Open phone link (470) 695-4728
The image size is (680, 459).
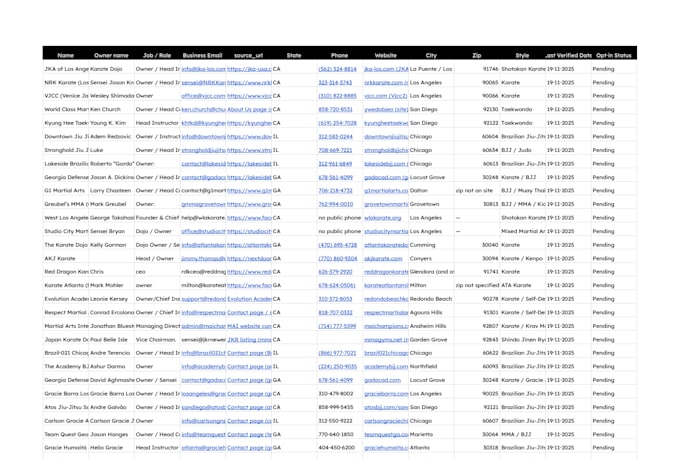[337, 245]
